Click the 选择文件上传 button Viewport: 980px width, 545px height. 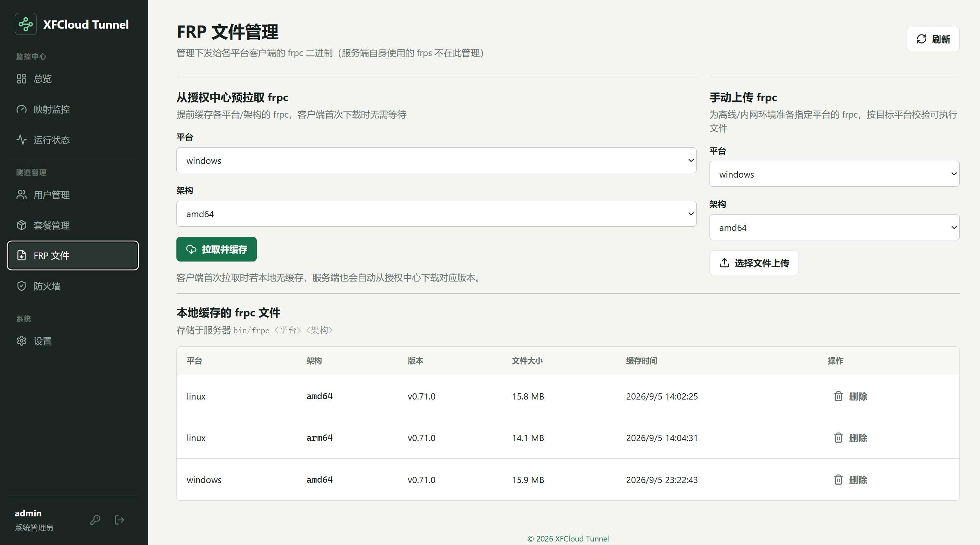[x=754, y=263]
